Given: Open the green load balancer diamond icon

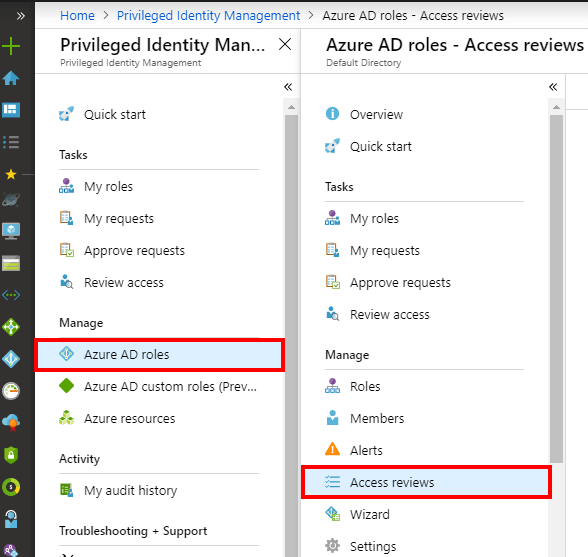Looking at the screenshot, I should pyautogui.click(x=11, y=327).
